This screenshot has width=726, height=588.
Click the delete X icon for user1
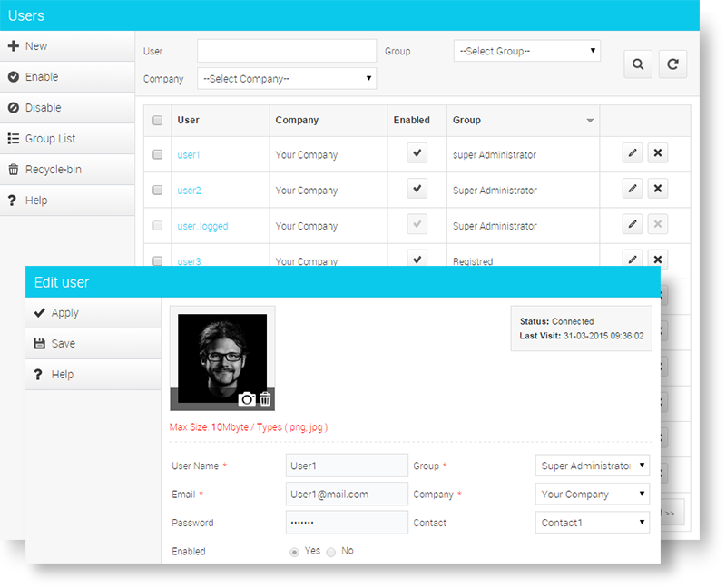tap(659, 153)
